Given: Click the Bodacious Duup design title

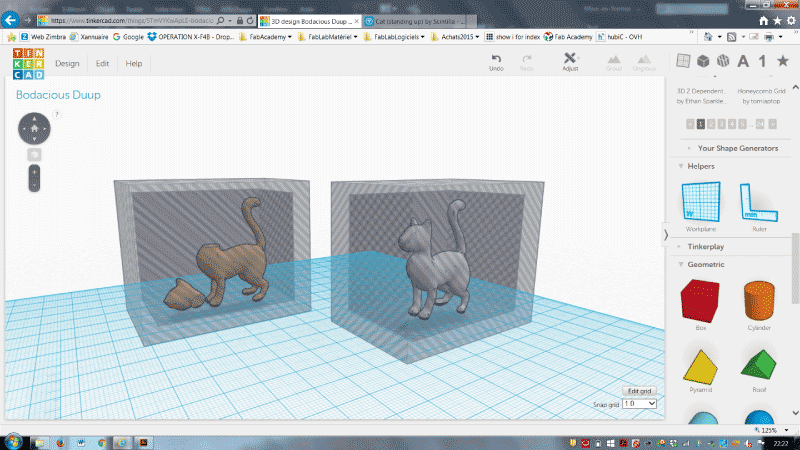Looking at the screenshot, I should pos(58,95).
